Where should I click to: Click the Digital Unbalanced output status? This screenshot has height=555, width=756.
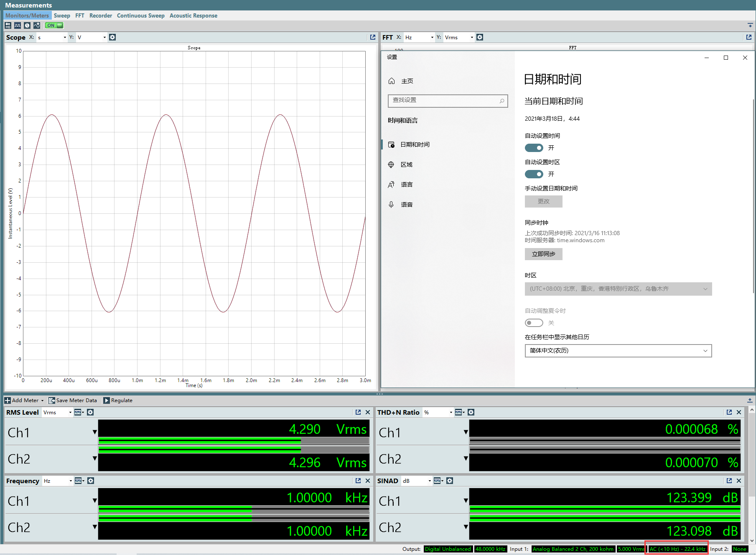coord(448,549)
